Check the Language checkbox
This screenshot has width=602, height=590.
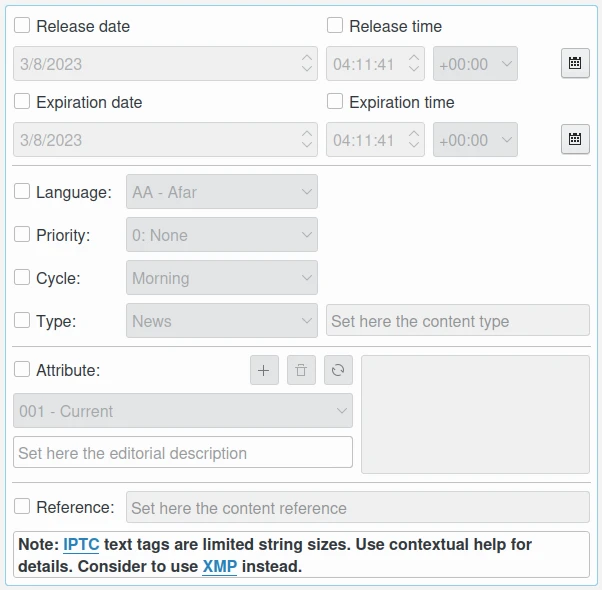pyautogui.click(x=22, y=192)
